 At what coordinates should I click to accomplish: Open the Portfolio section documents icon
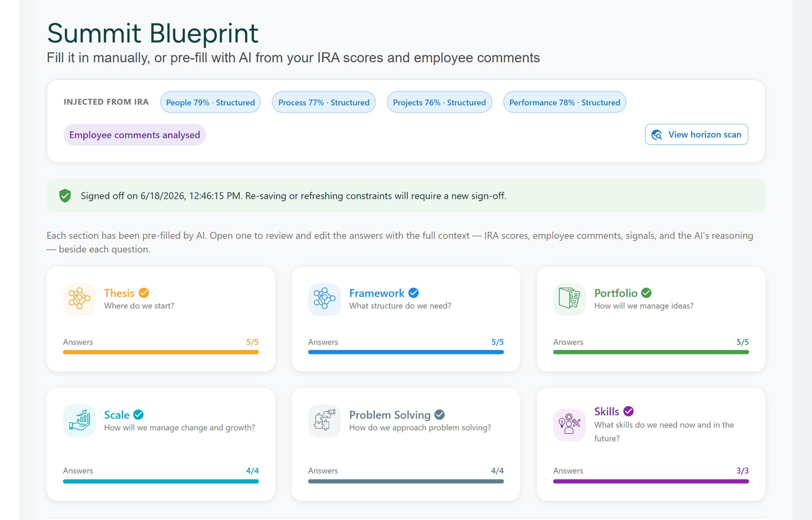click(x=569, y=299)
